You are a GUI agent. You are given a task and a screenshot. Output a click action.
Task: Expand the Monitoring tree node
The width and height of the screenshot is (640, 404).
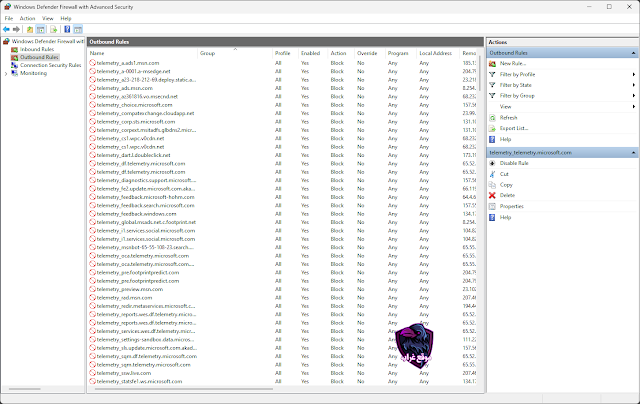pos(6,73)
